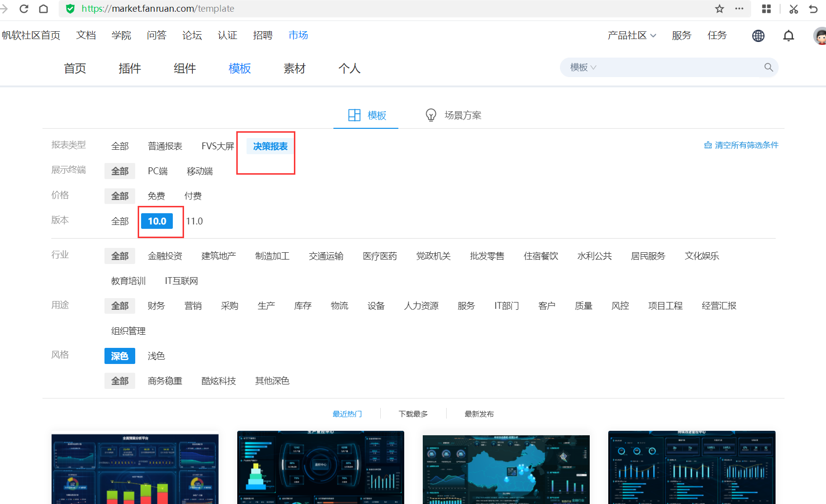Viewport: 826px width, 504px height.
Task: Open the 生产管控中心 template thumbnail
Action: tap(321, 467)
